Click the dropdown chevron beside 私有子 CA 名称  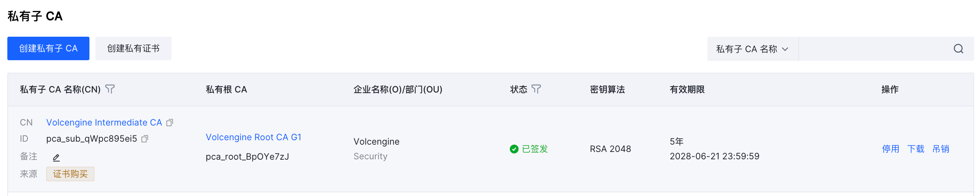(785, 49)
